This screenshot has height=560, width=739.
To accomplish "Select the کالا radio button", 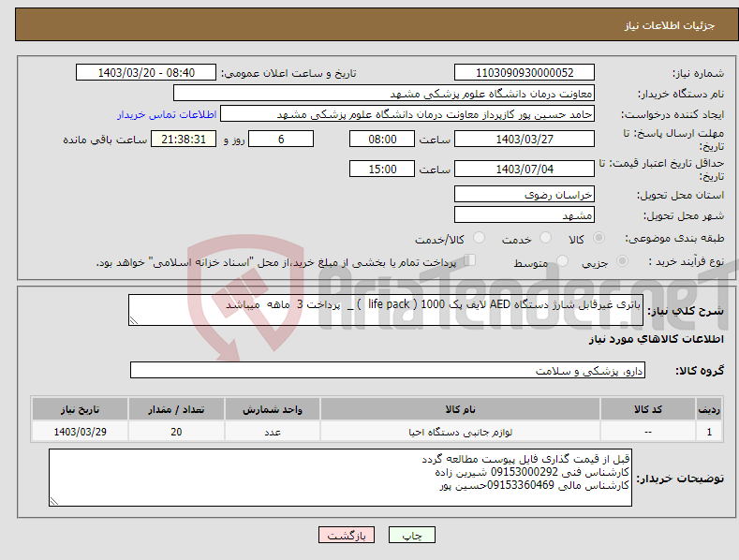I will pos(599,238).
